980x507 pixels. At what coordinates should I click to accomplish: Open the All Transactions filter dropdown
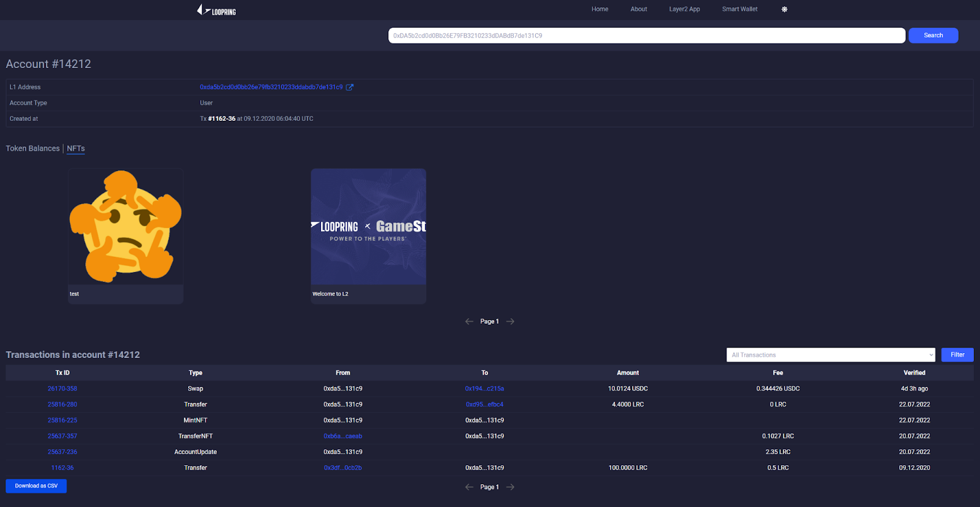pos(830,355)
